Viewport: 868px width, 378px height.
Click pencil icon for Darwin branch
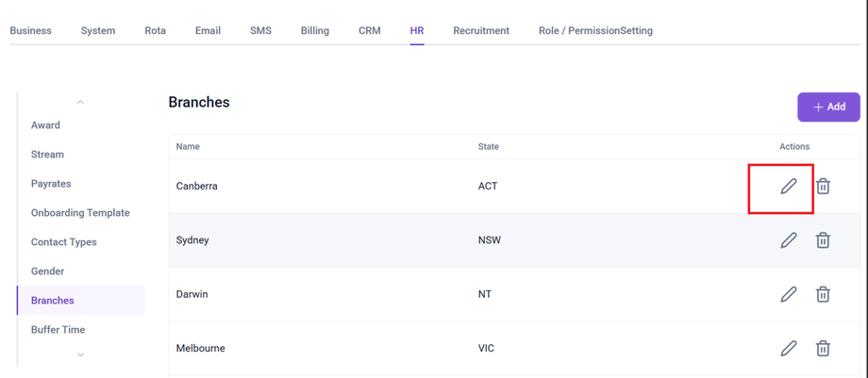pos(789,294)
